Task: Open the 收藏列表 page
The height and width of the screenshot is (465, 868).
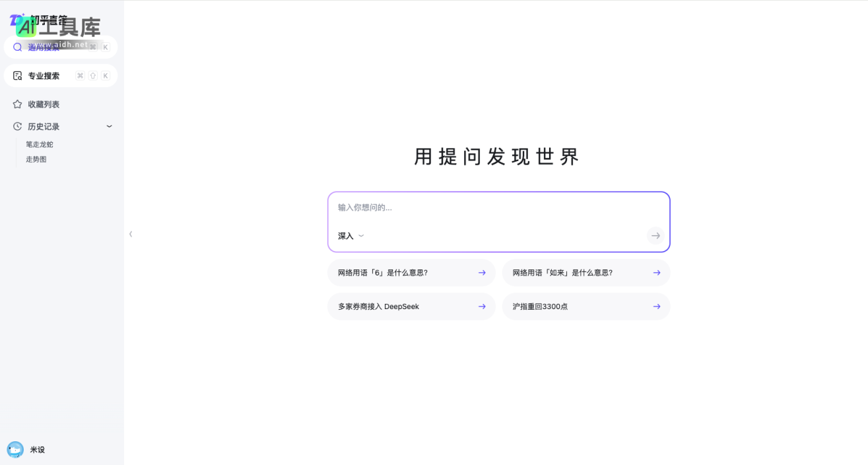Action: pos(42,104)
